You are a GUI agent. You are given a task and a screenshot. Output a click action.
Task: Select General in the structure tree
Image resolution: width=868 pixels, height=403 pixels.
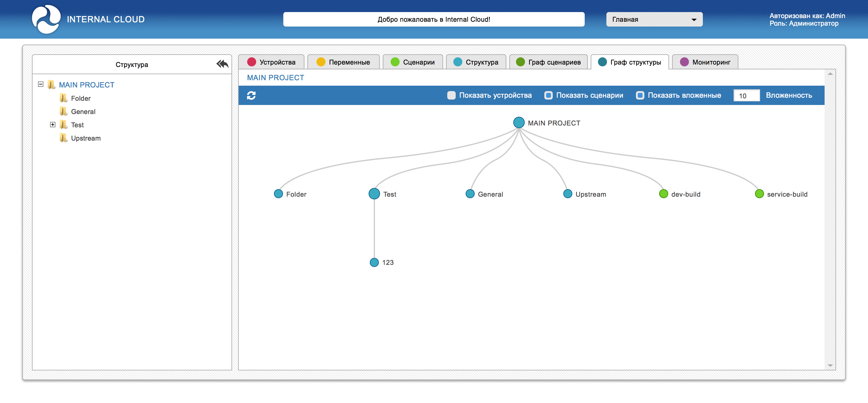point(83,112)
